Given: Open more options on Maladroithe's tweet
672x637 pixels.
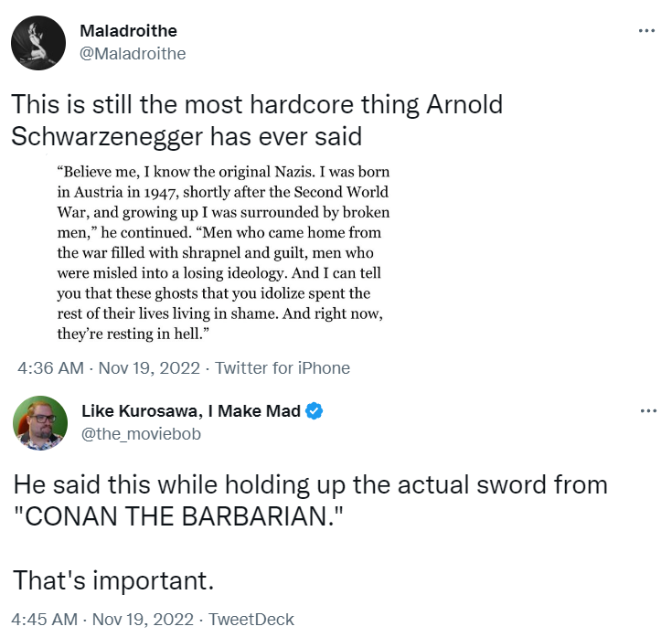Looking at the screenshot, I should [x=646, y=30].
